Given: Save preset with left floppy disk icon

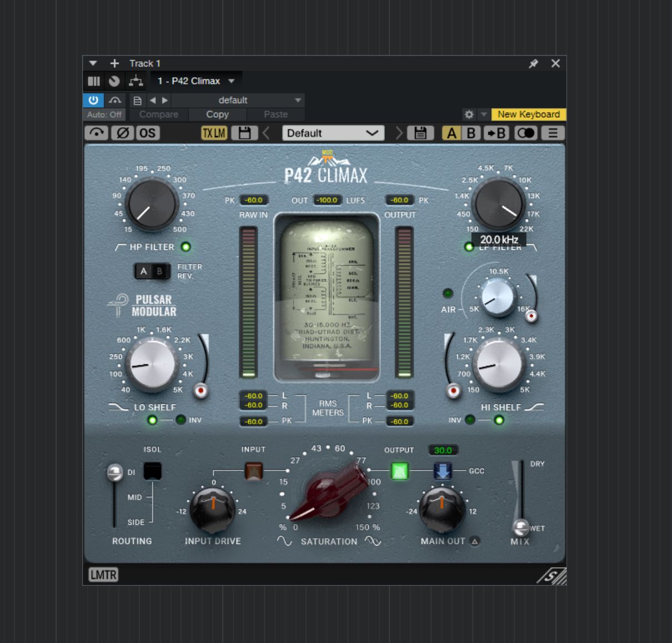Looking at the screenshot, I should point(244,133).
